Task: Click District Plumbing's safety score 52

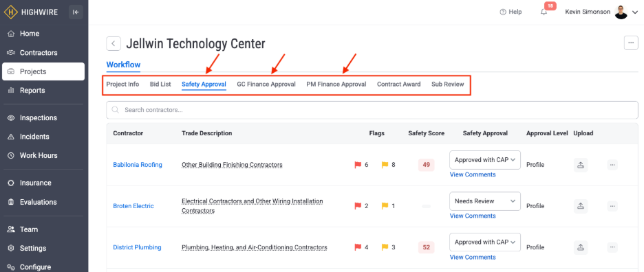Action: tap(427, 247)
